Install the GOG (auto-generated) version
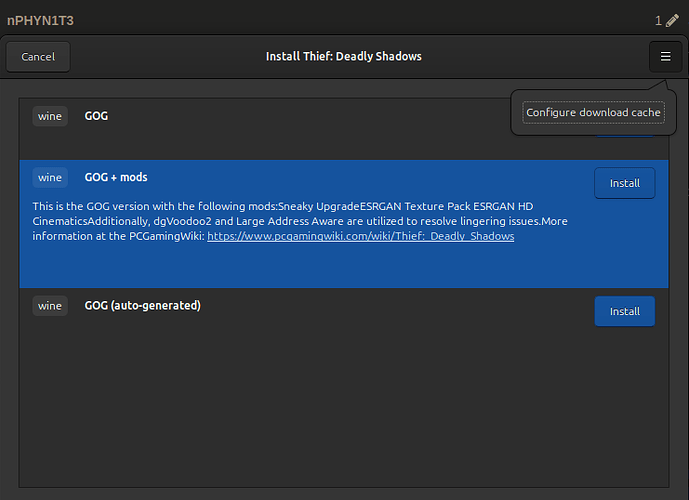689x500 pixels. (x=624, y=311)
